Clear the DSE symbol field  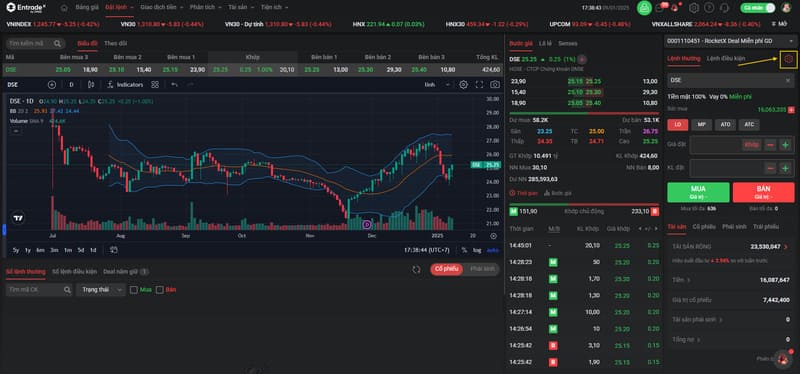click(788, 81)
